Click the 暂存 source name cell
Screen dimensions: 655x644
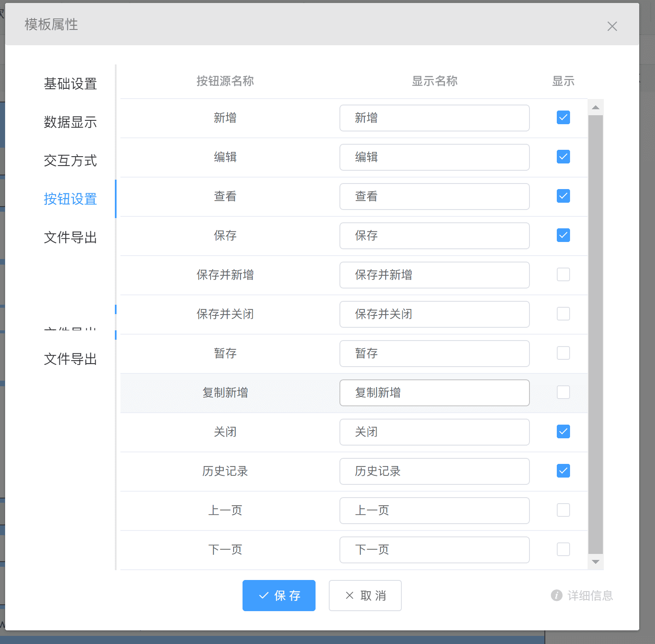pyautogui.click(x=225, y=353)
